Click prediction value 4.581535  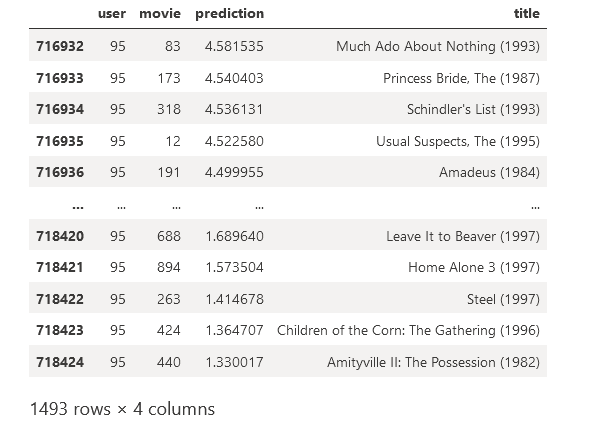click(233, 46)
